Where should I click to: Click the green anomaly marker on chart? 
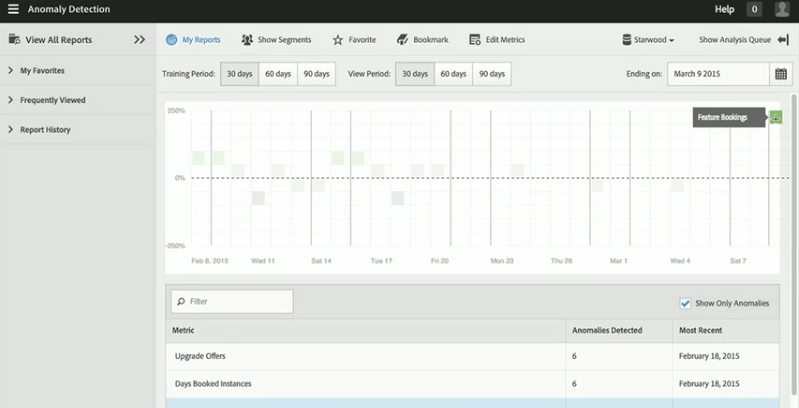pyautogui.click(x=776, y=118)
